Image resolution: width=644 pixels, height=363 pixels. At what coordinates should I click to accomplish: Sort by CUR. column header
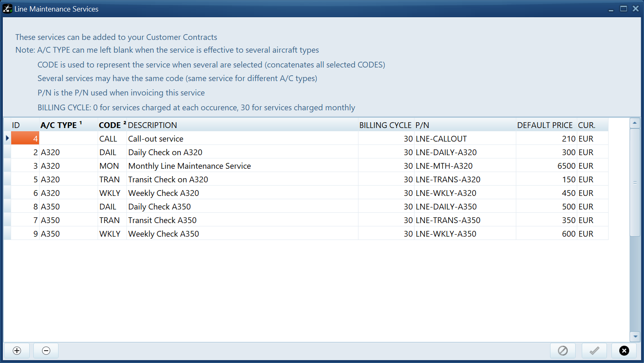592,125
